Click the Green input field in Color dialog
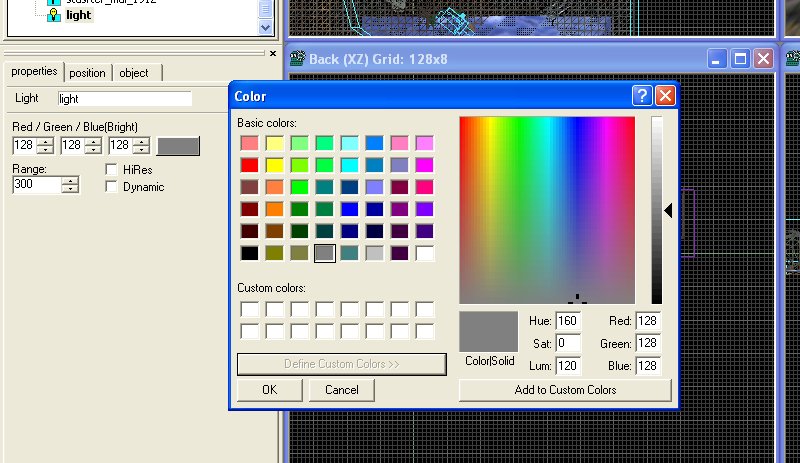This screenshot has height=463, width=800. (648, 343)
